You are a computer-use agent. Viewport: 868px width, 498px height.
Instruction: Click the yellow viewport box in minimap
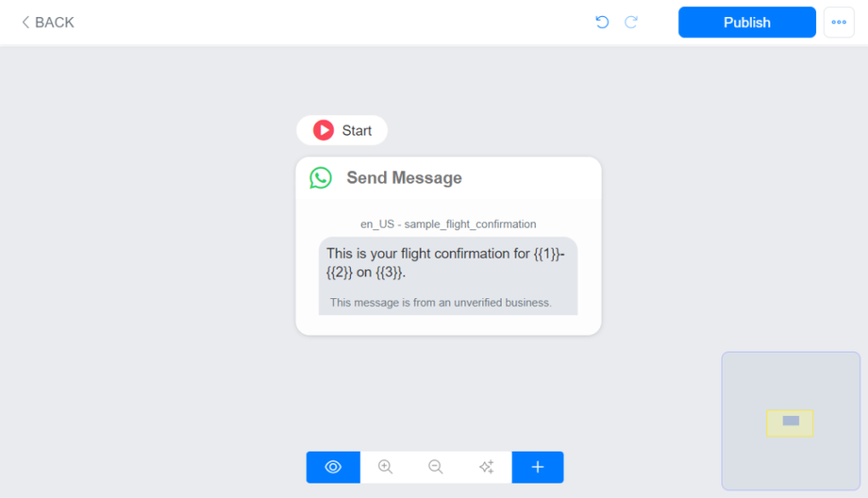coord(790,423)
